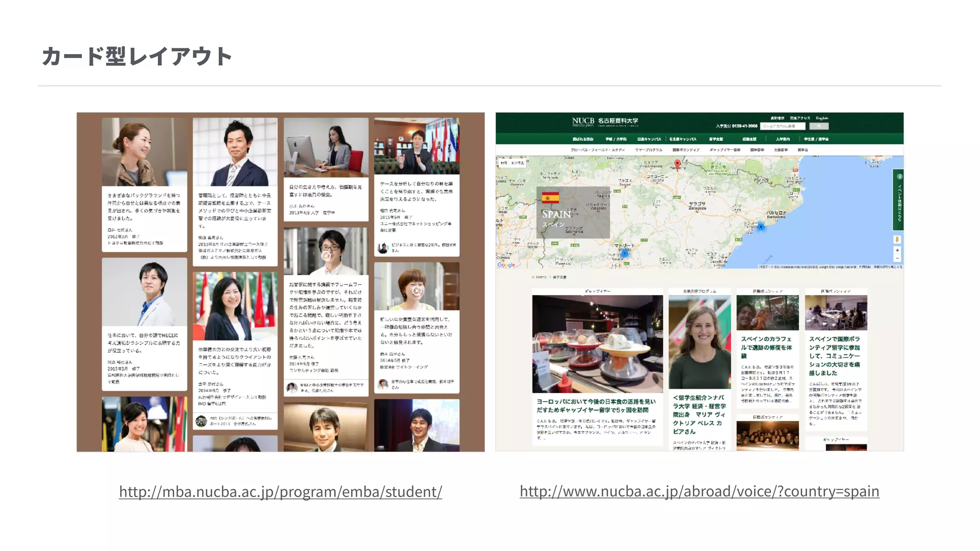This screenshot has height=551, width=980.
Task: Click the small avatar below 株式会社サイトシーイング card
Action: tap(383, 384)
